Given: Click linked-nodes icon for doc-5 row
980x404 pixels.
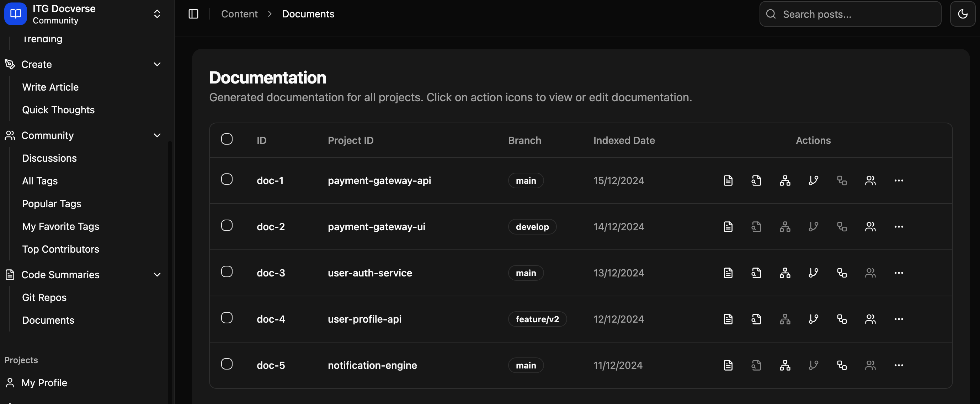Looking at the screenshot, I should tap(842, 365).
